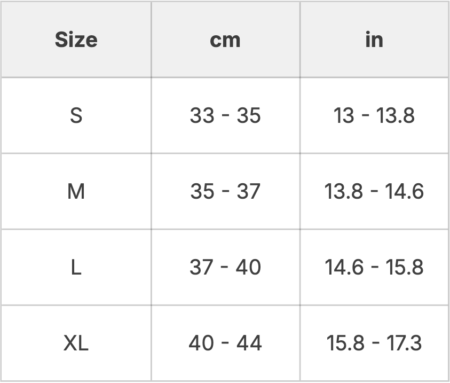The image size is (450, 383).
Task: Select the L size cell
Action: (76, 267)
